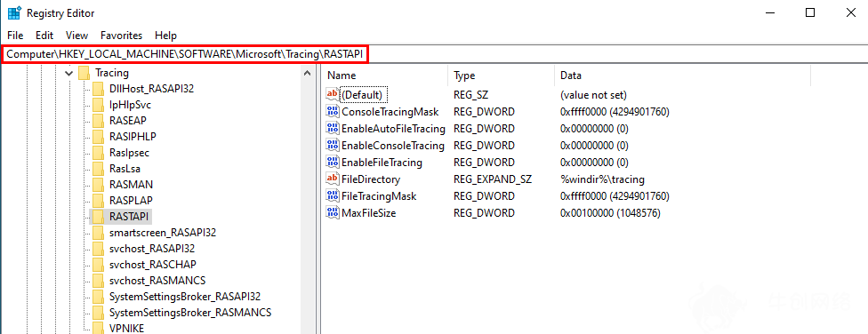Click the RASMAN folder icon in tree
The width and height of the screenshot is (868, 334).
click(98, 184)
